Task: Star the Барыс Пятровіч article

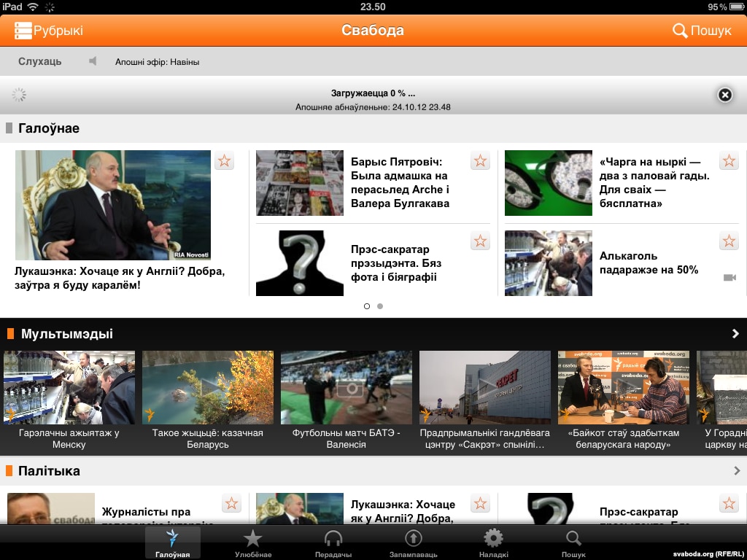Action: pos(480,161)
